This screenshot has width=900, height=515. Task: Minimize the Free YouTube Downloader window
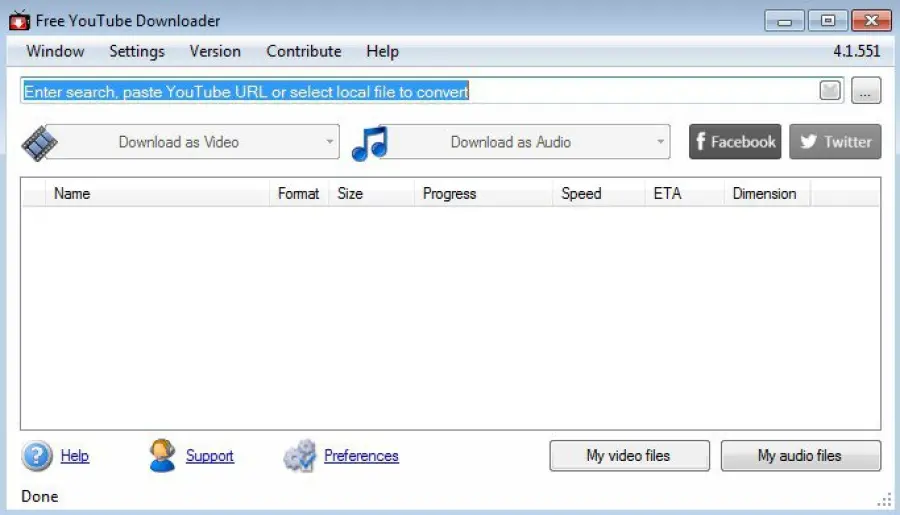click(x=785, y=21)
